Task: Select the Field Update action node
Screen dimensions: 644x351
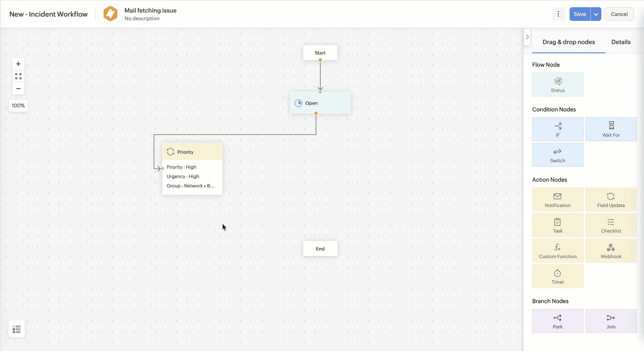Action: (x=611, y=199)
